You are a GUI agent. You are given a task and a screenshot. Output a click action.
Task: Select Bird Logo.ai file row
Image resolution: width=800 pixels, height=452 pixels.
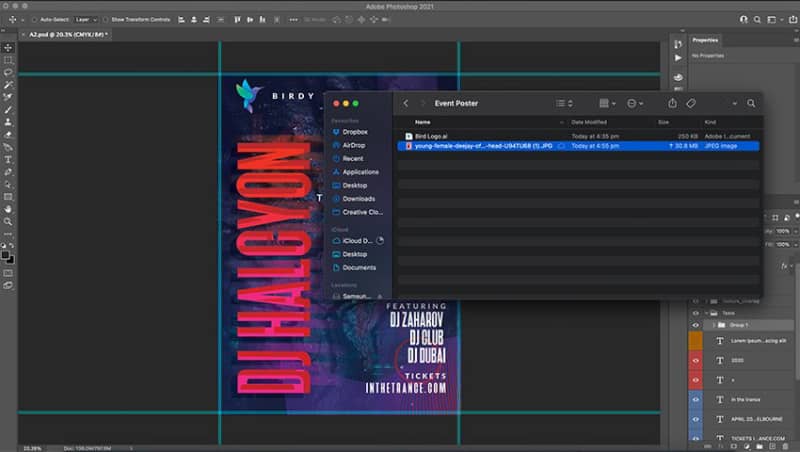(x=578, y=136)
